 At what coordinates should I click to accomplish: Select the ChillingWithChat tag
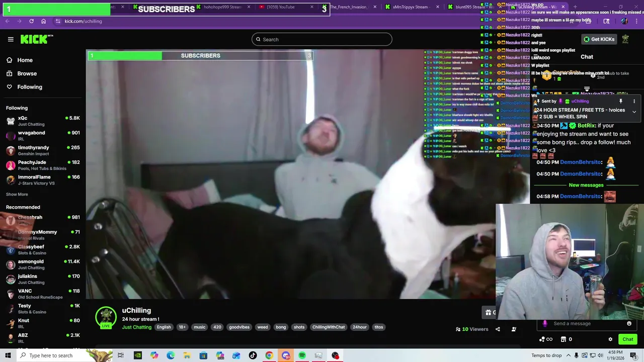pos(329,327)
